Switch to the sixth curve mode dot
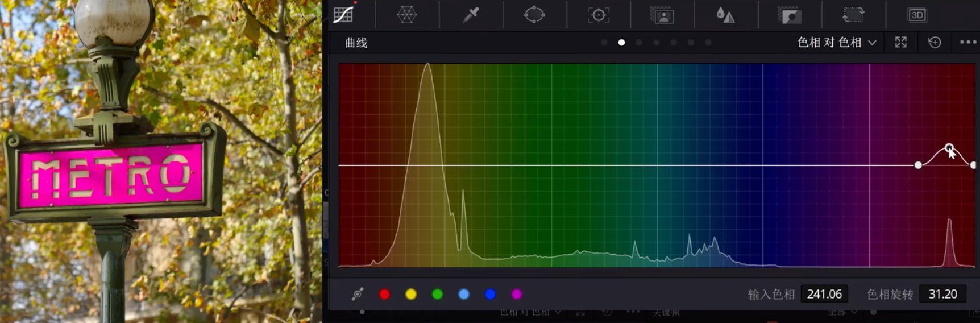This screenshot has width=980, height=323. [x=691, y=43]
